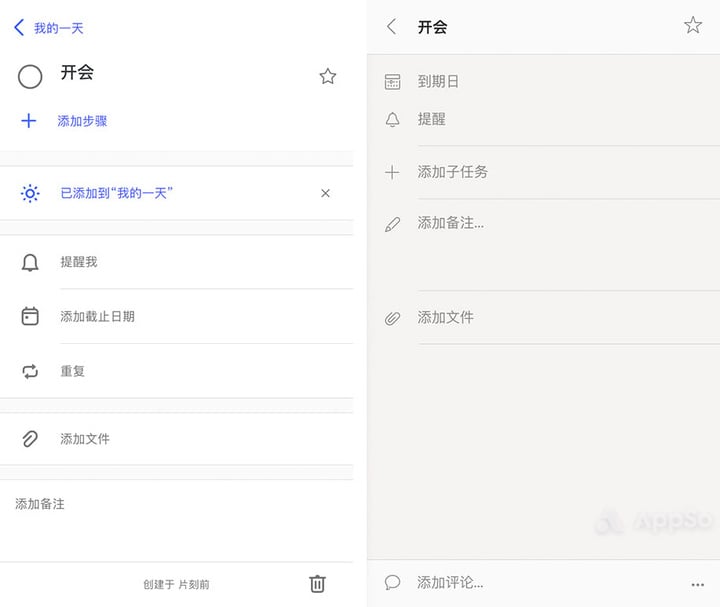Click pencil icon beside 添加备注...
Viewport: 720px width, 607px height.
click(393, 224)
